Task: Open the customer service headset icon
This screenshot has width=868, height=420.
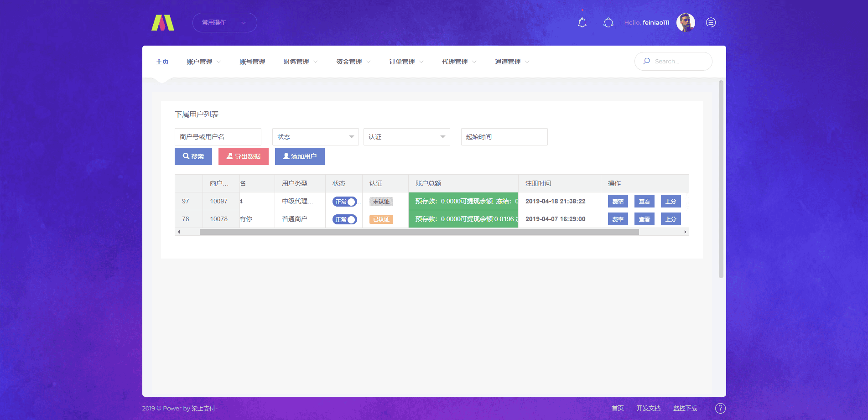Action: [608, 22]
